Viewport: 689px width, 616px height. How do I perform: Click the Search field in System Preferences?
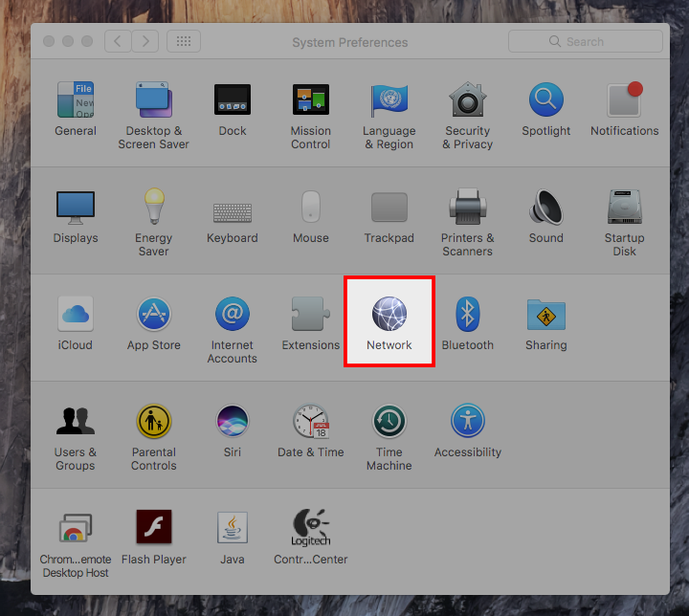586,41
